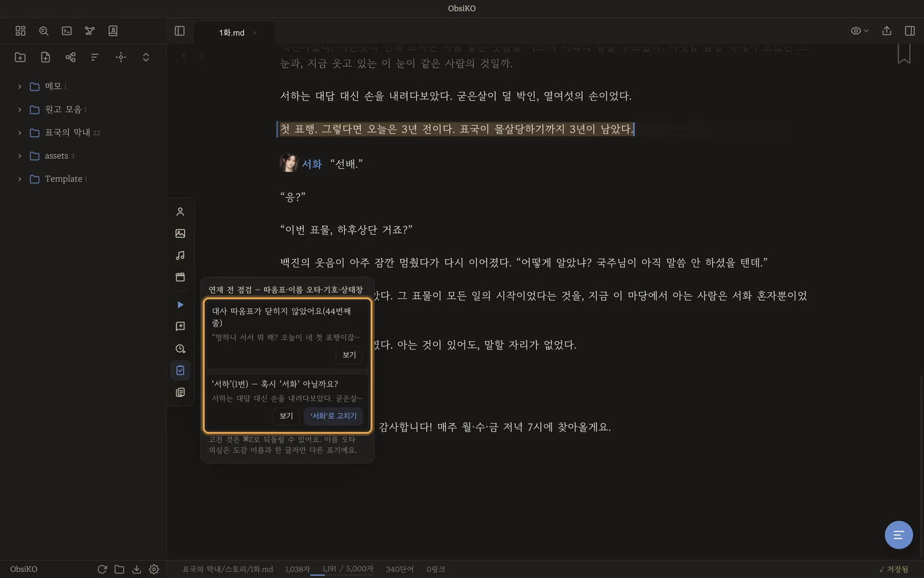Toggle the right sidebar panel
Screen dimensions: 924x578
pyautogui.click(x=910, y=31)
